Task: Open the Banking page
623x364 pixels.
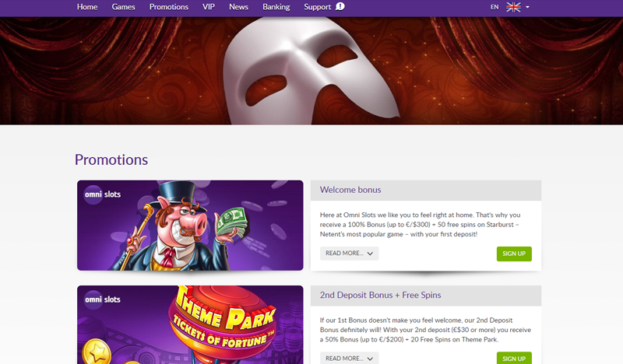Action: 276,7
